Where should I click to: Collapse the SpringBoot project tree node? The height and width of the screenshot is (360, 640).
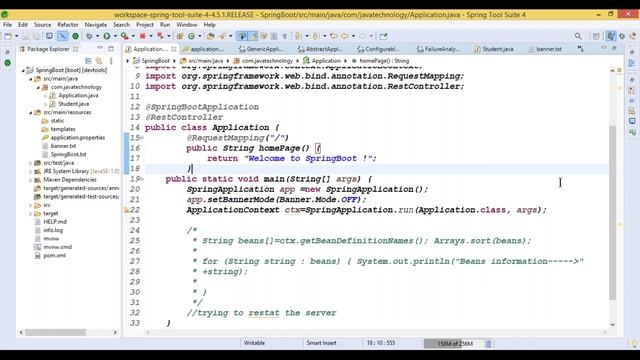pyautogui.click(x=23, y=70)
